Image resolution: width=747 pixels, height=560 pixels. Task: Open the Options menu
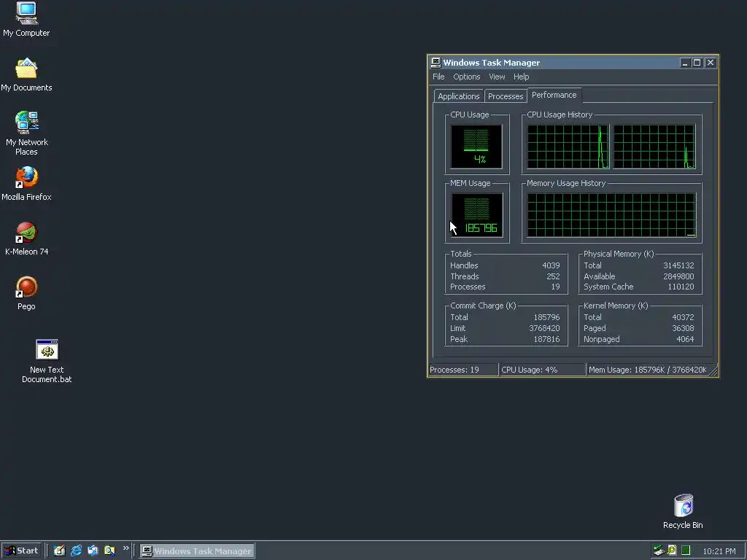click(x=466, y=77)
